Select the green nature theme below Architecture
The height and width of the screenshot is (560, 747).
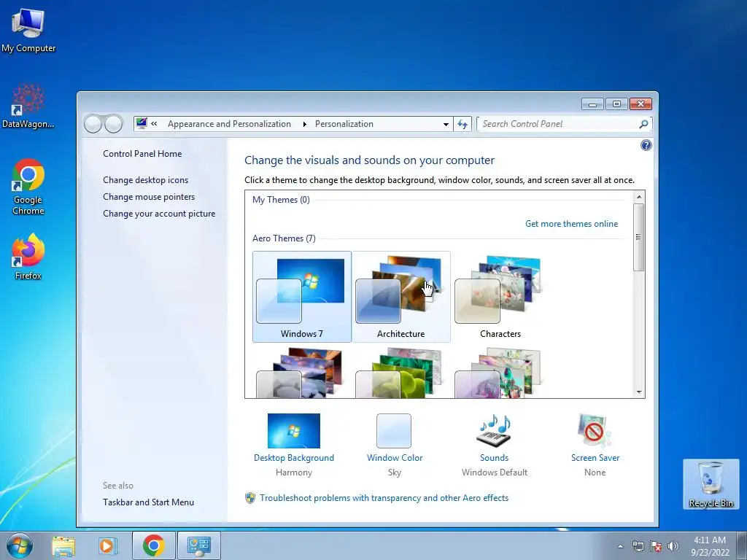[401, 373]
